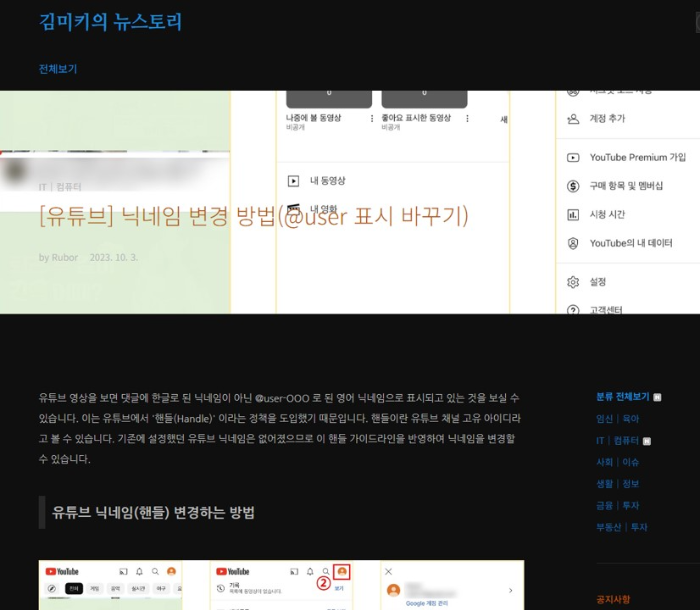
Task: Open the blog home link 김미키의 뉴스토리
Action: [x=110, y=21]
